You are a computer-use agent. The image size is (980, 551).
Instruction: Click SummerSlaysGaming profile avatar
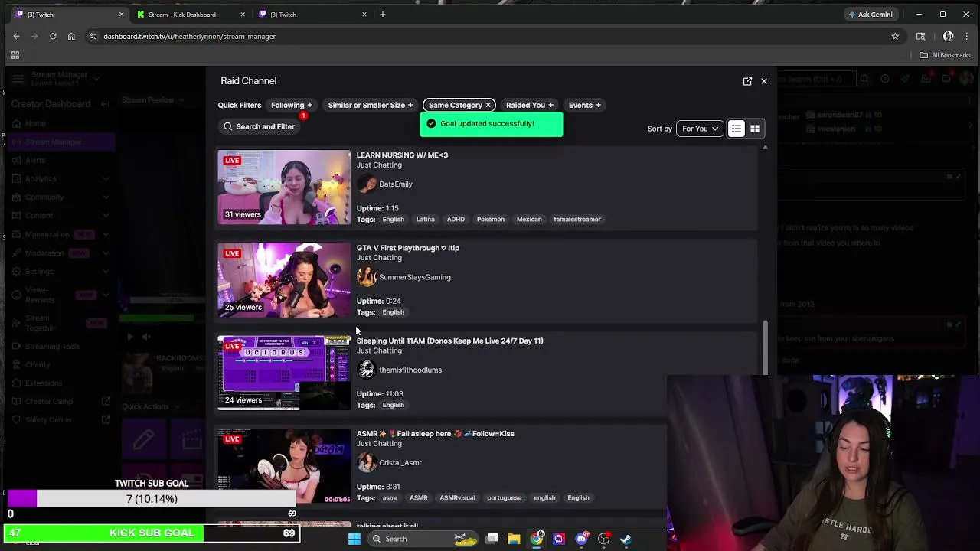[367, 277]
